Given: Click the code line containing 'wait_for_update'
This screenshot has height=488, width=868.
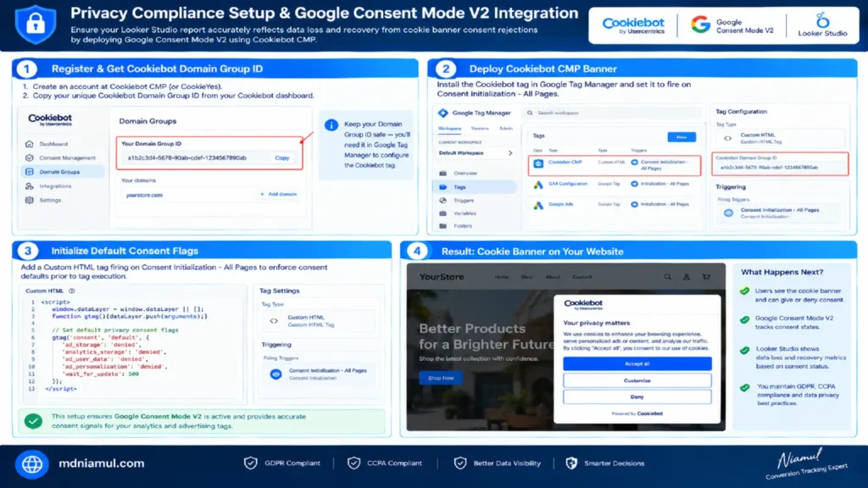Looking at the screenshot, I should point(100,374).
